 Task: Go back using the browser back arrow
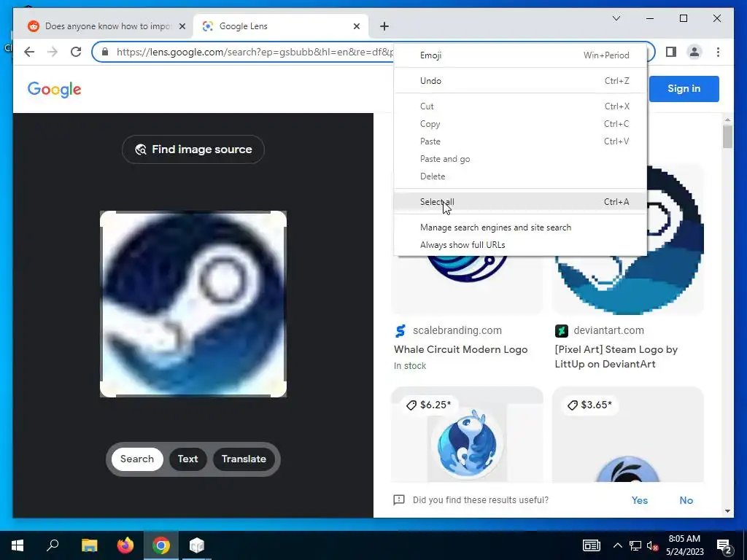29,52
